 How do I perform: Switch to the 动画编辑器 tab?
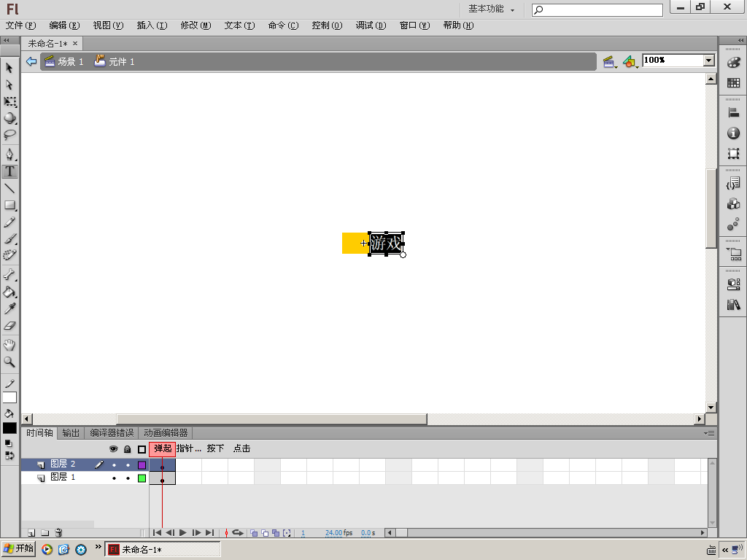tap(166, 433)
